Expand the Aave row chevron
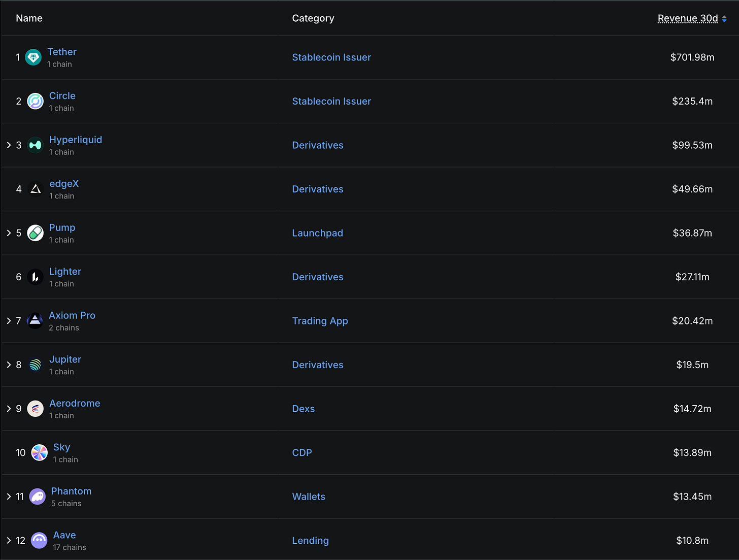Image resolution: width=739 pixels, height=560 pixels. click(x=9, y=540)
